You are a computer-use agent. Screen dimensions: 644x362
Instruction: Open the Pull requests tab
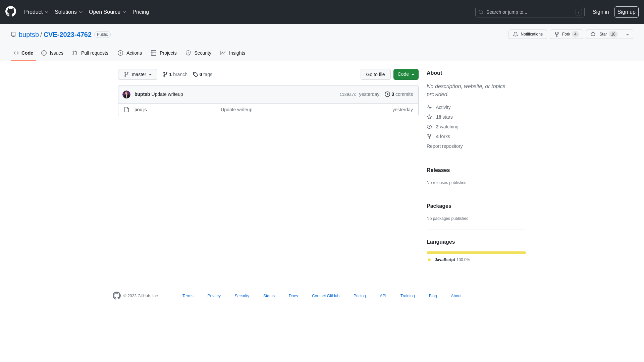90,53
